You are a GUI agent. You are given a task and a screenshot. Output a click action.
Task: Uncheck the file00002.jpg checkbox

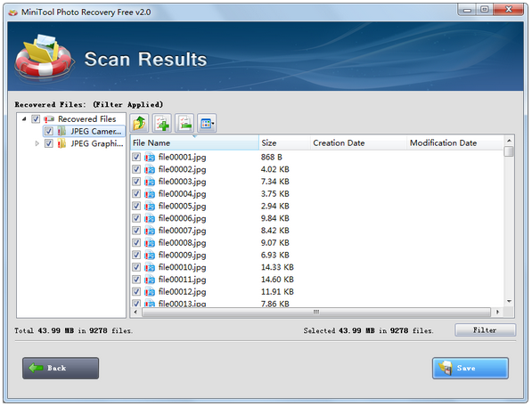coord(136,169)
